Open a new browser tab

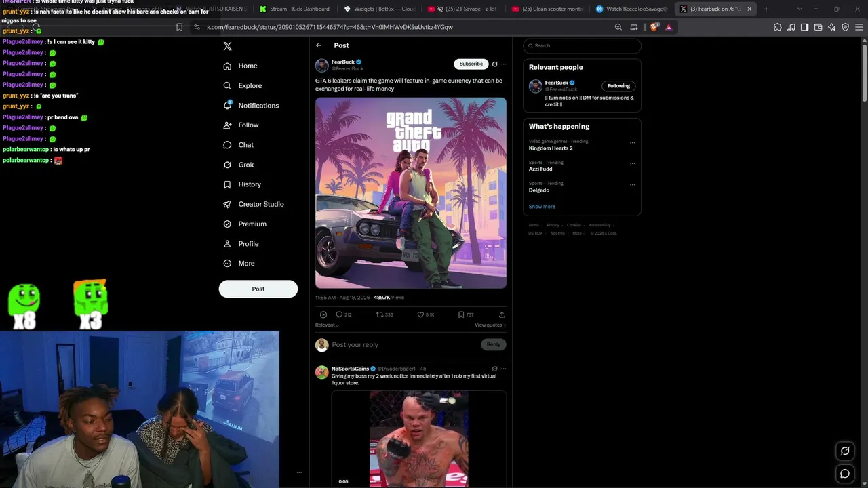pyautogui.click(x=766, y=9)
